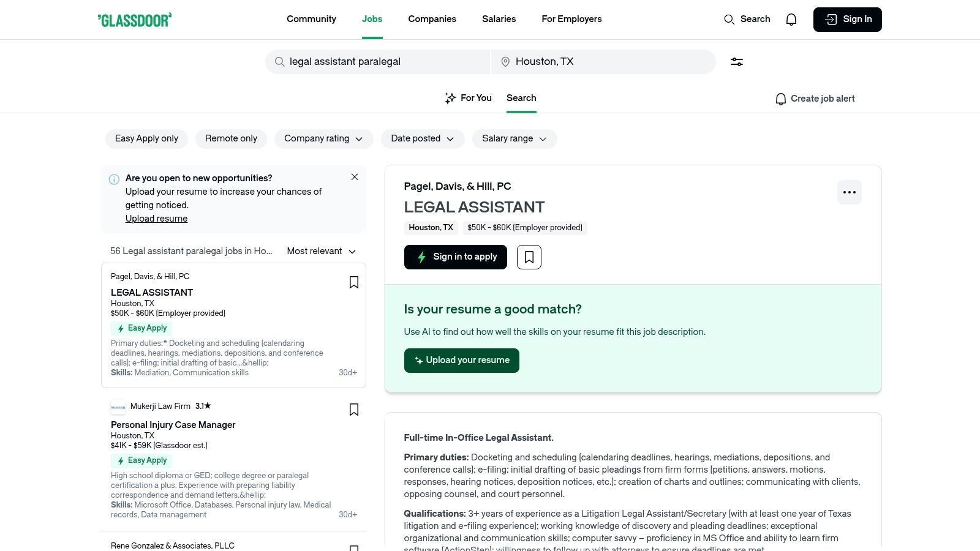Expand the Date posted filter

423,138
